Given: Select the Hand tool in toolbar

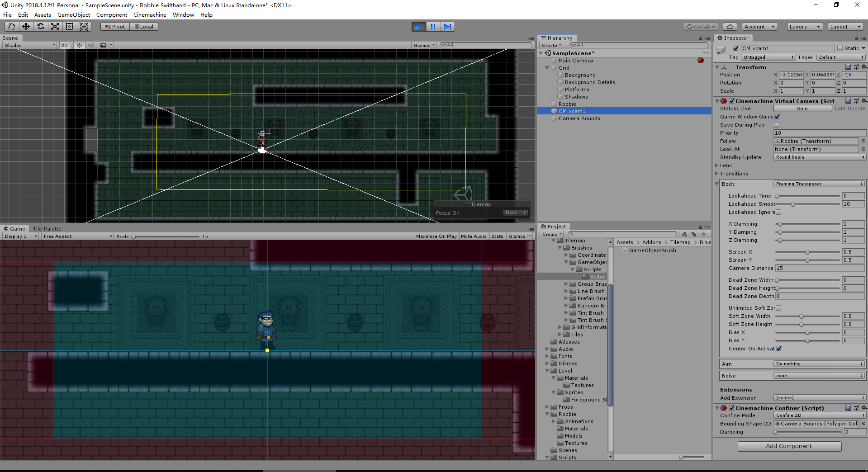Looking at the screenshot, I should coord(11,27).
